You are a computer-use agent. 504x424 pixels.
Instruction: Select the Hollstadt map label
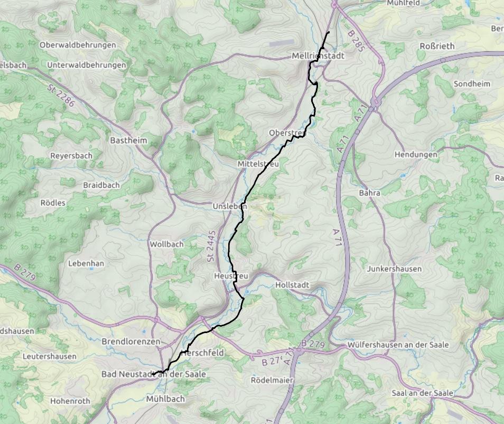tap(292, 285)
